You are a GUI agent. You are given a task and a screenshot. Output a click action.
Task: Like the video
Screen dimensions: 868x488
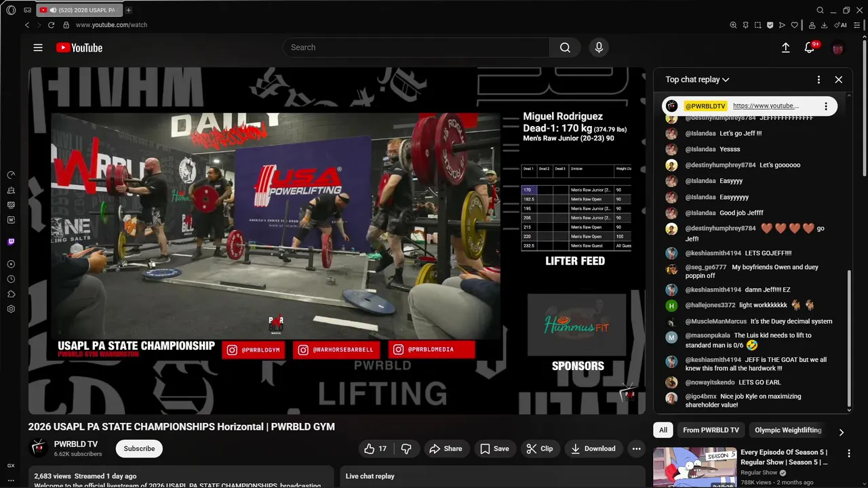tap(376, 449)
